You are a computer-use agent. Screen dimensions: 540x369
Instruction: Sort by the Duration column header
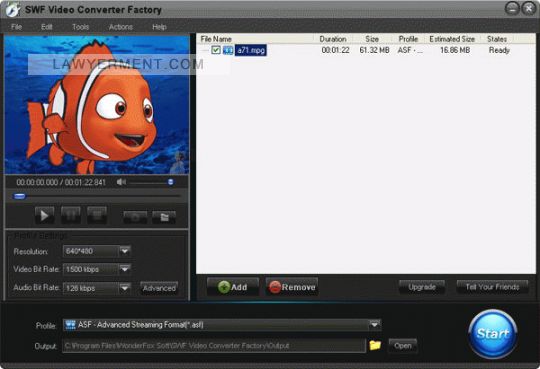[x=333, y=39]
